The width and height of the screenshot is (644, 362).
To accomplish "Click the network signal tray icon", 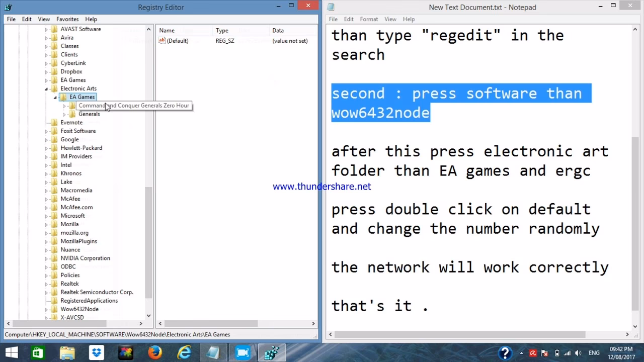I will click(x=569, y=353).
